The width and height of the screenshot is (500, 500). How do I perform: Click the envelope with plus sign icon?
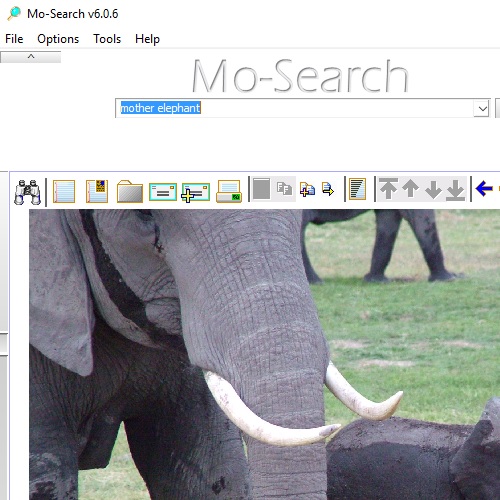(196, 192)
